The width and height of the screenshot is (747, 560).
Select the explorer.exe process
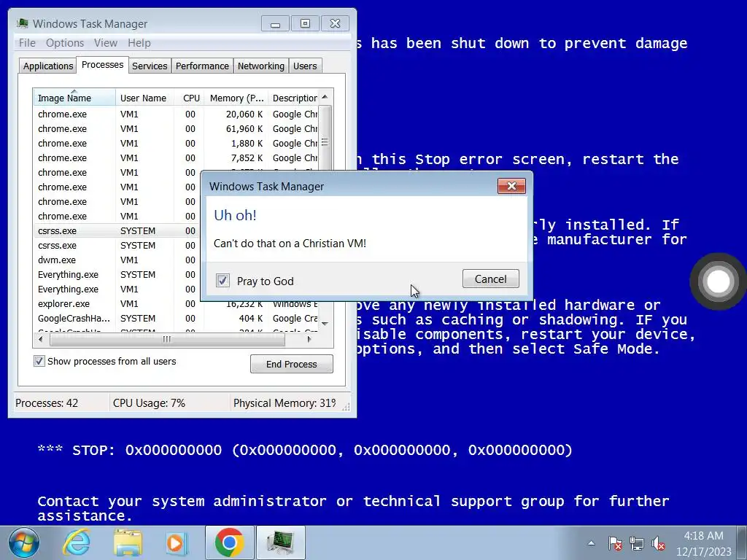click(175, 304)
